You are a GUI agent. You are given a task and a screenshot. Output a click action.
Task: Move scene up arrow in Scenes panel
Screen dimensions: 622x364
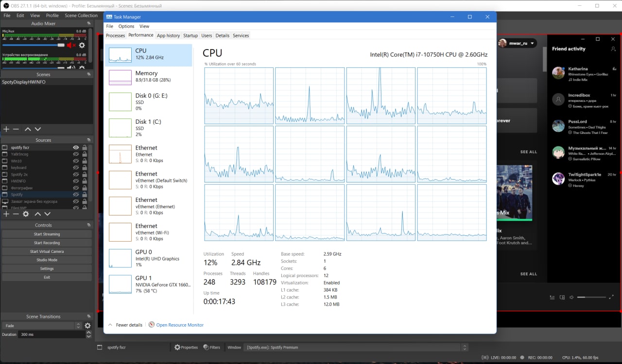(28, 129)
